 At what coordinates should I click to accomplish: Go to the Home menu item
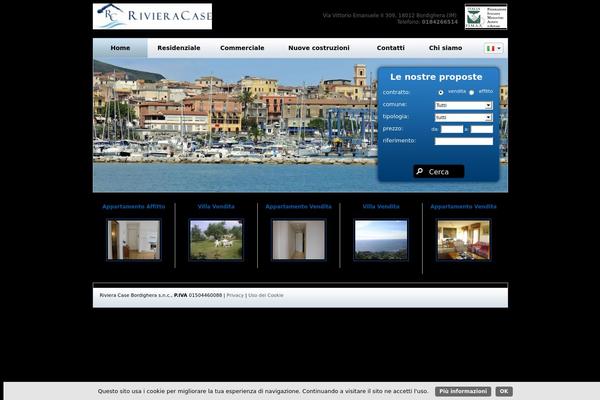[x=120, y=48]
